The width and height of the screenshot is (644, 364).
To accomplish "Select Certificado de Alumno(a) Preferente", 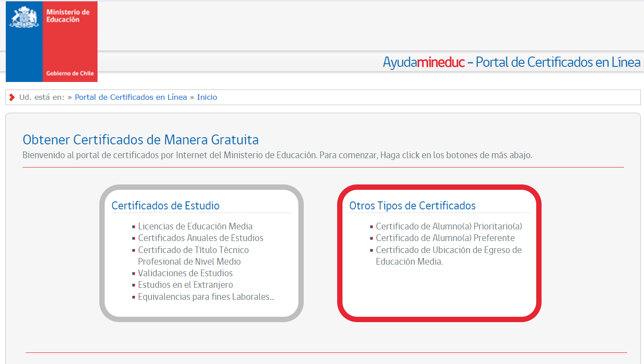I will pyautogui.click(x=445, y=238).
